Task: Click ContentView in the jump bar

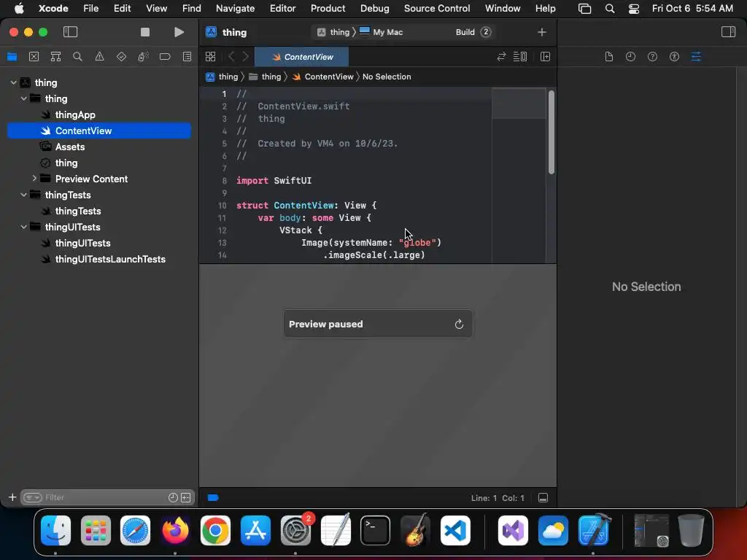Action: tap(323, 77)
